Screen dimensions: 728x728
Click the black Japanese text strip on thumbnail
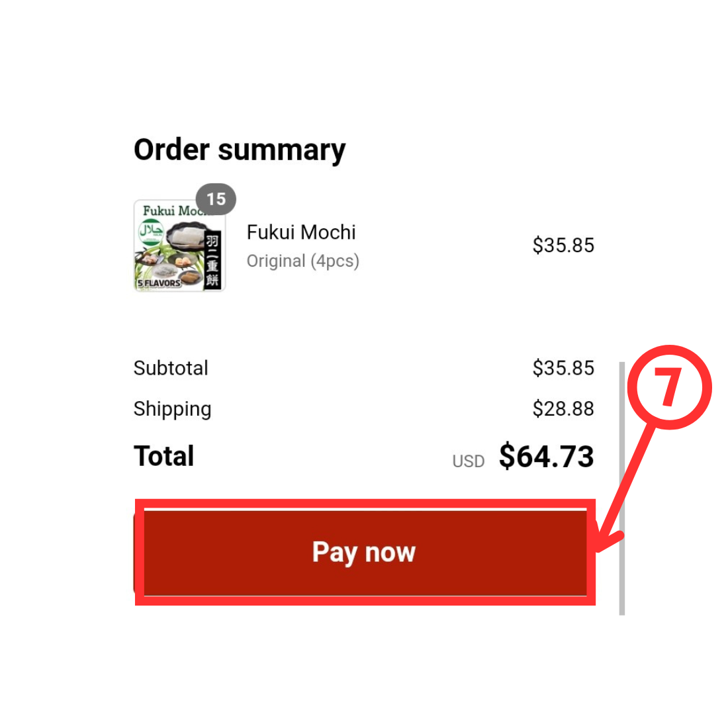pyautogui.click(x=212, y=259)
